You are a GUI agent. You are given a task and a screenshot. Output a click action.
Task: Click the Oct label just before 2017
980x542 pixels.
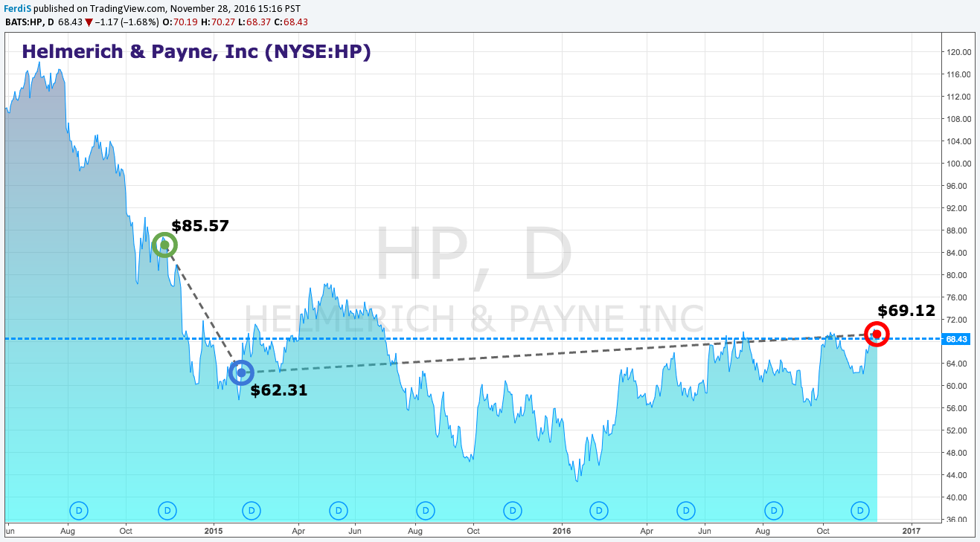click(823, 532)
